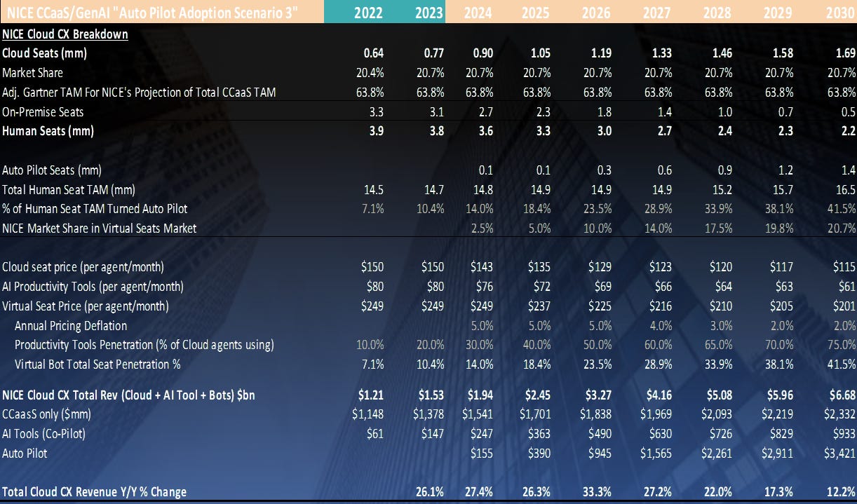This screenshot has width=857, height=504.
Task: Click '% of Human Seat TAM Turned Auto Pilot' label
Action: coord(95,209)
